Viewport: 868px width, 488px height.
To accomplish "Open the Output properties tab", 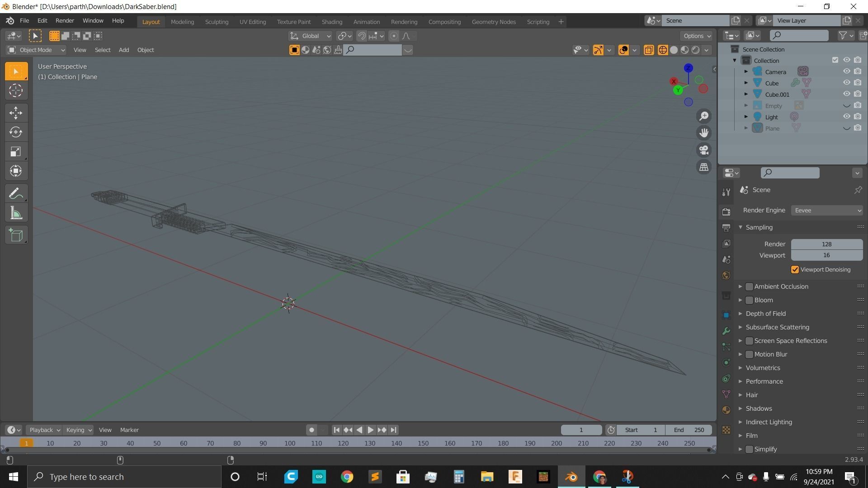I will click(726, 227).
